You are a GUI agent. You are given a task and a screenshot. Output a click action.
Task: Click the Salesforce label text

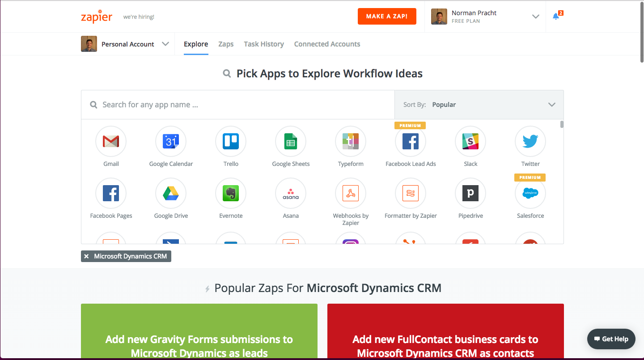(530, 216)
